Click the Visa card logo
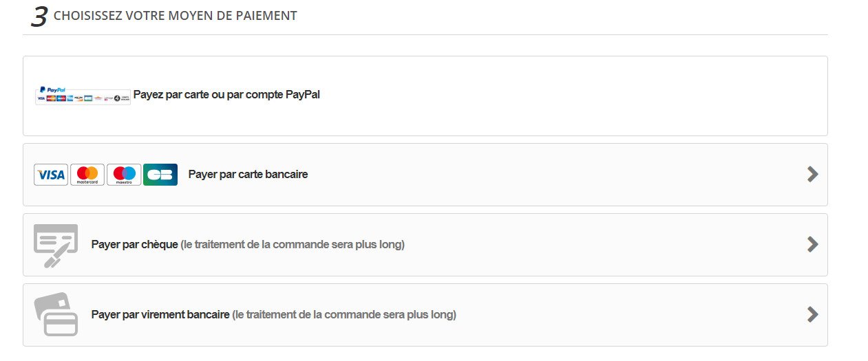 [51, 175]
